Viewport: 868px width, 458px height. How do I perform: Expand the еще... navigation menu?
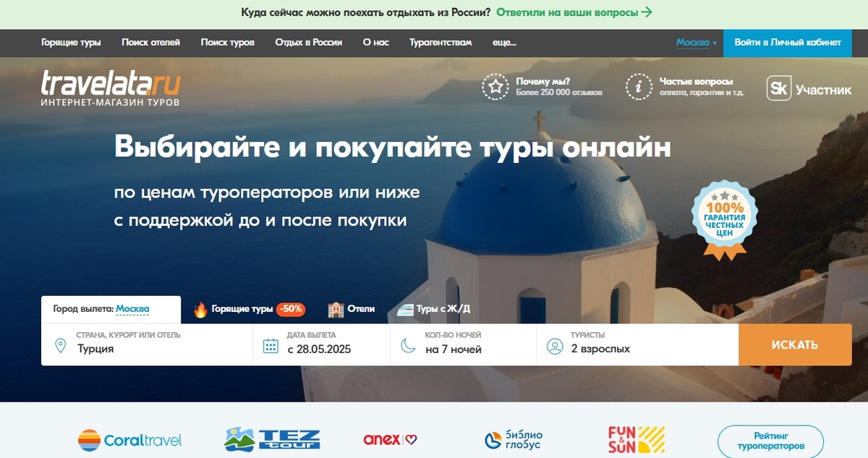click(x=504, y=43)
